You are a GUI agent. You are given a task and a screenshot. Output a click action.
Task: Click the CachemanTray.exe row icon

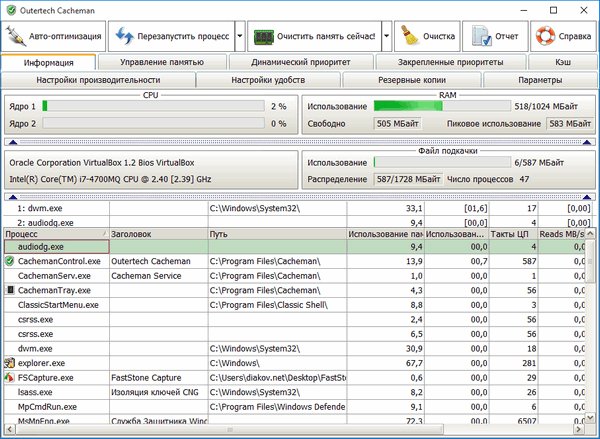(11, 290)
